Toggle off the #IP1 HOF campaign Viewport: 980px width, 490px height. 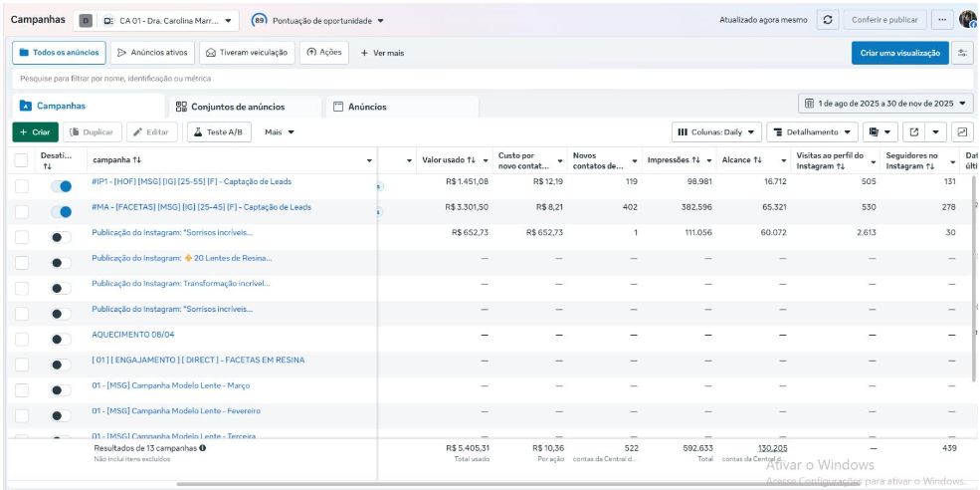(x=62, y=185)
